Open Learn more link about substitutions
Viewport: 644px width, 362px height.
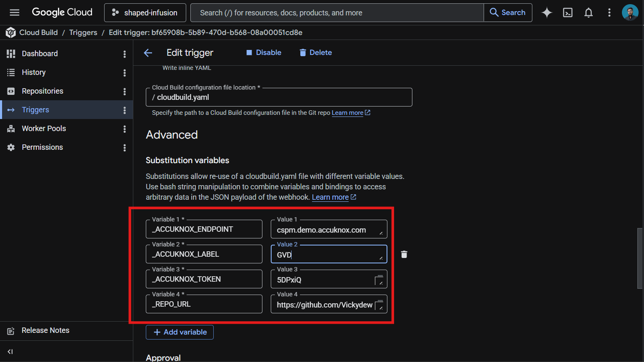334,197
